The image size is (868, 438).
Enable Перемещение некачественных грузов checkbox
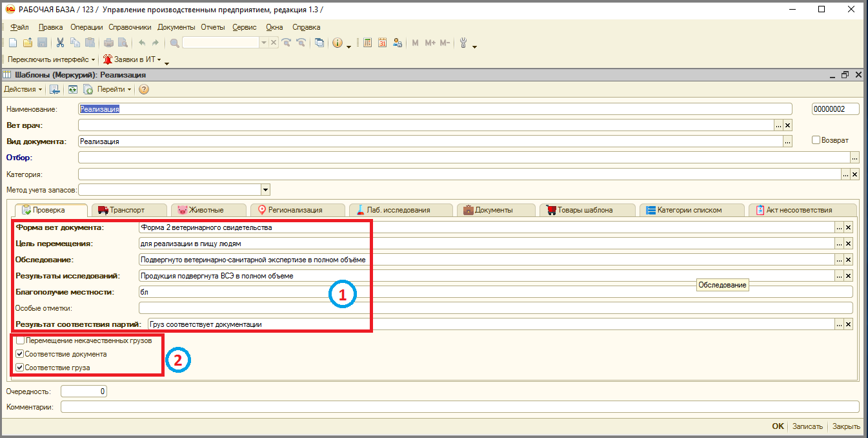(x=20, y=340)
